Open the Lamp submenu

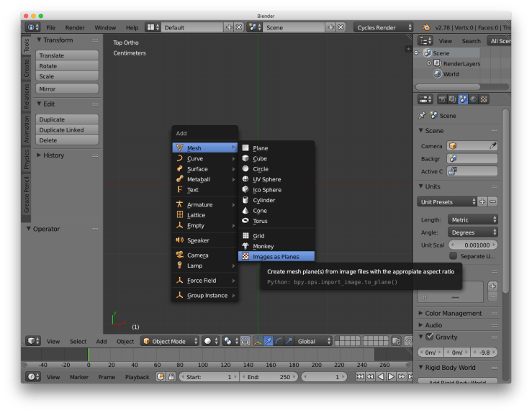pos(205,265)
